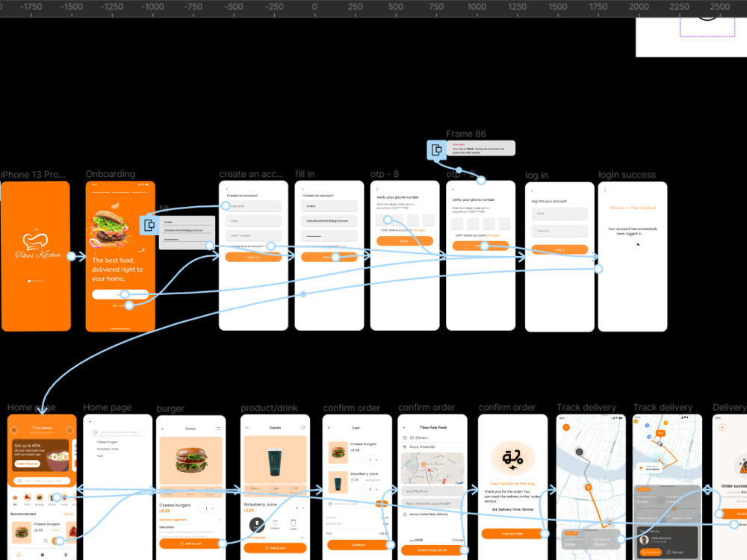Viewport: 747px width, 560px height.
Task: Click Cheese burgers suggestion in Home page search frame
Action: [107, 442]
